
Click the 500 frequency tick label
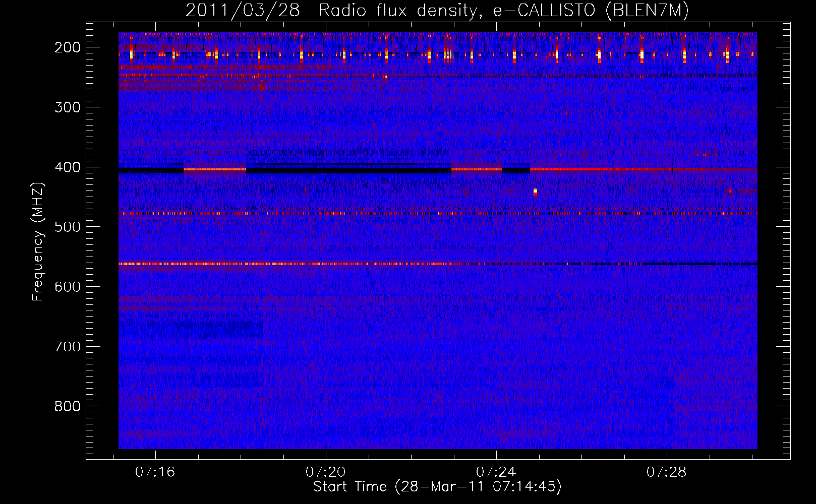coord(68,227)
